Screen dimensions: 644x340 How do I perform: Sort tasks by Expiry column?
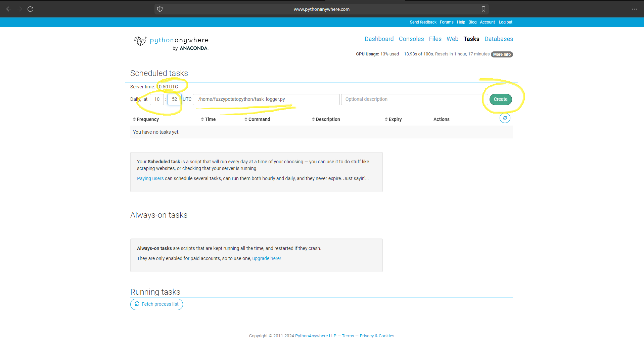point(393,119)
